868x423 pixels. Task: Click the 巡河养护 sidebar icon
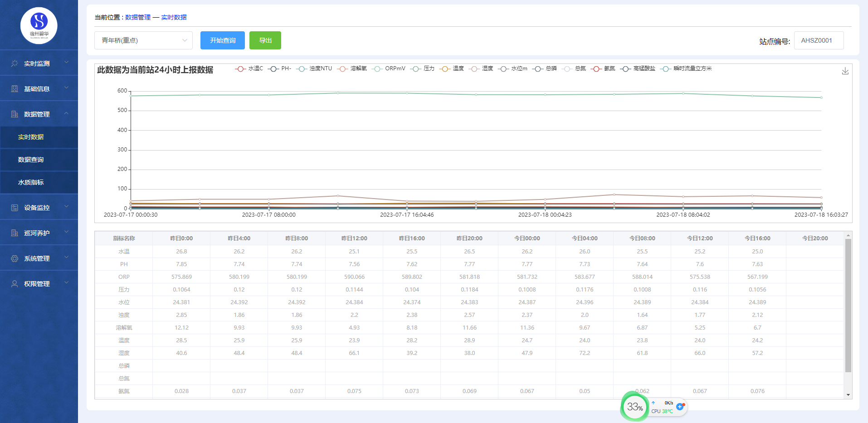coord(15,233)
